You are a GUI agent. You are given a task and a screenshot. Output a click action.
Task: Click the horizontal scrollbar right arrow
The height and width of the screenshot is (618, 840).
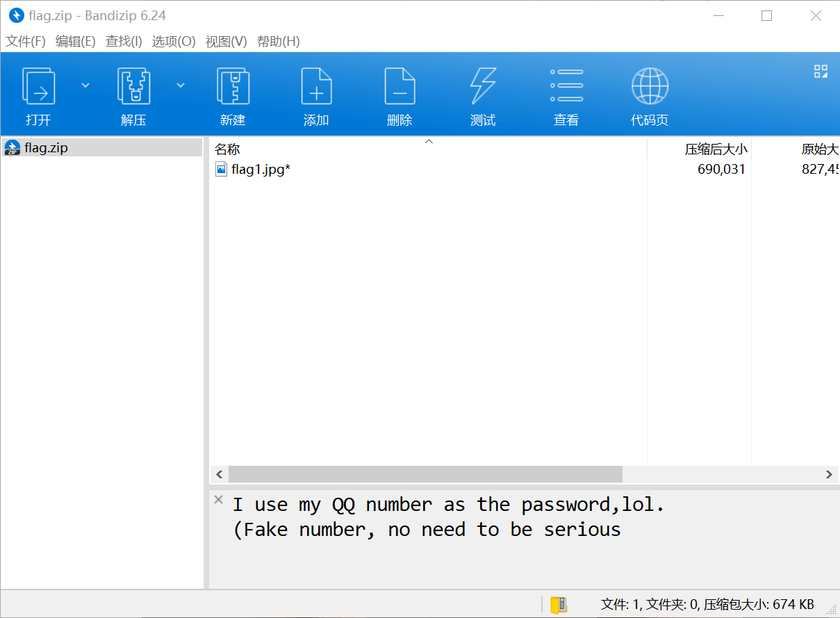[828, 474]
